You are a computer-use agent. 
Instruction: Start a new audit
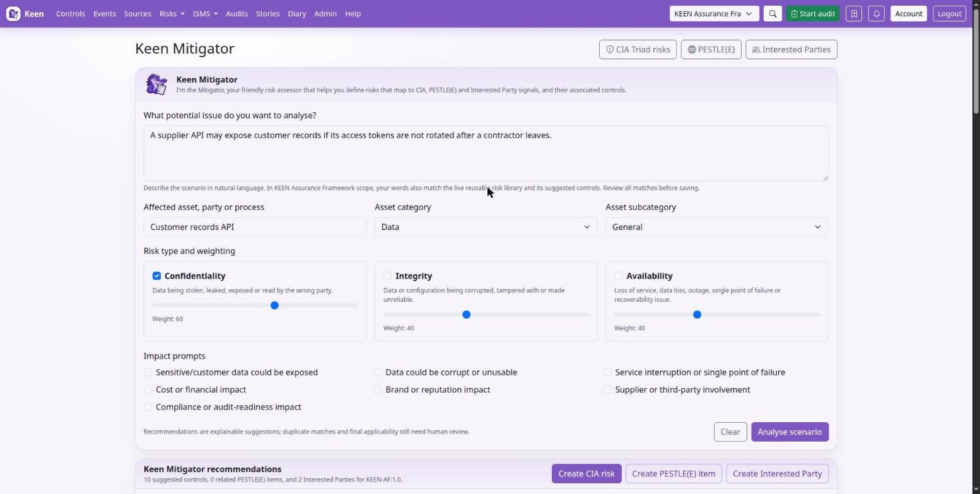812,14
